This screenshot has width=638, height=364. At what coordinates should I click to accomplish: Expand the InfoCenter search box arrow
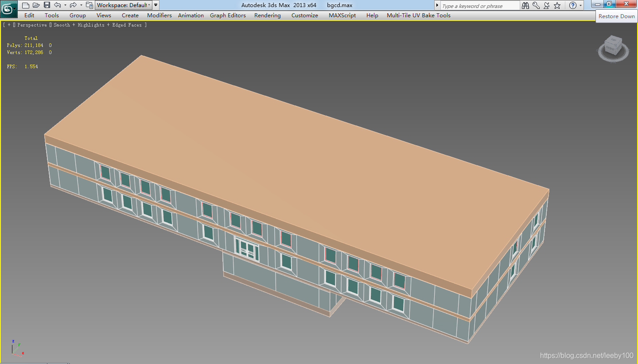(x=437, y=5)
